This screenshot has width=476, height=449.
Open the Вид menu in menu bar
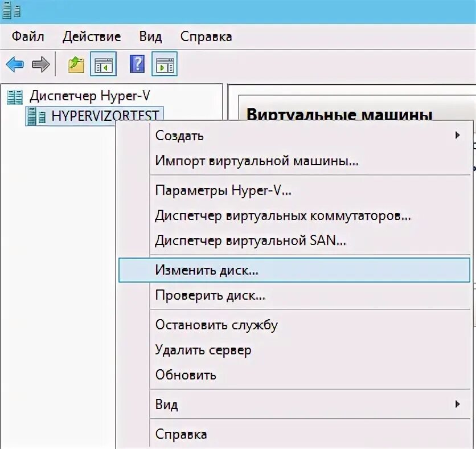(x=150, y=37)
